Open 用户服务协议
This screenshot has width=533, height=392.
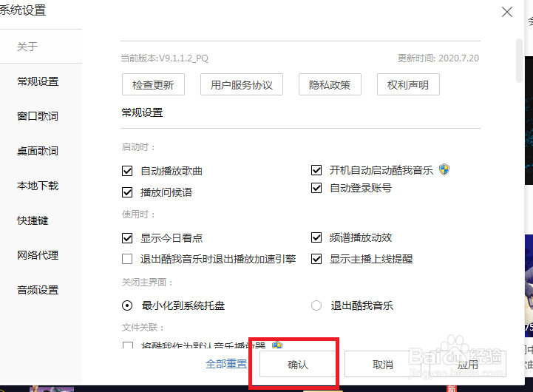click(242, 84)
